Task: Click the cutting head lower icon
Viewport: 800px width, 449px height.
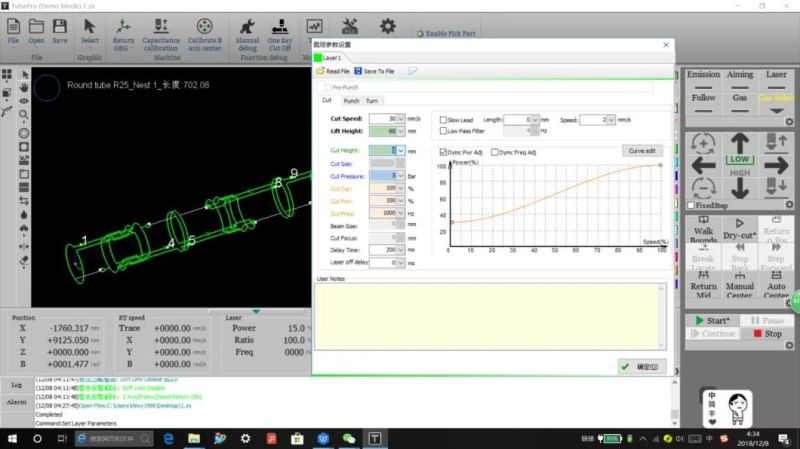Action: click(x=776, y=187)
